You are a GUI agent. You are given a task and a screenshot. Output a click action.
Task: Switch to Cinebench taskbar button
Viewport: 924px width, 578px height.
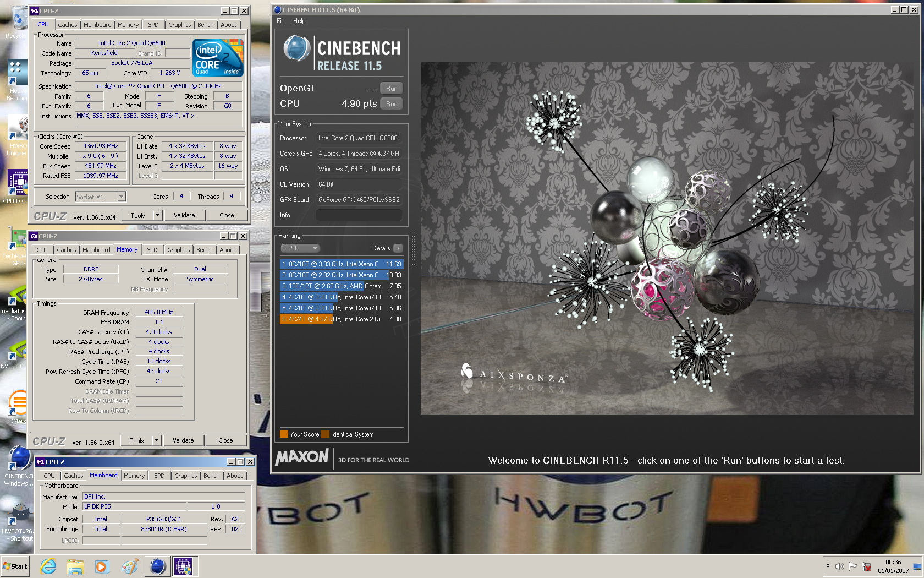(x=157, y=566)
